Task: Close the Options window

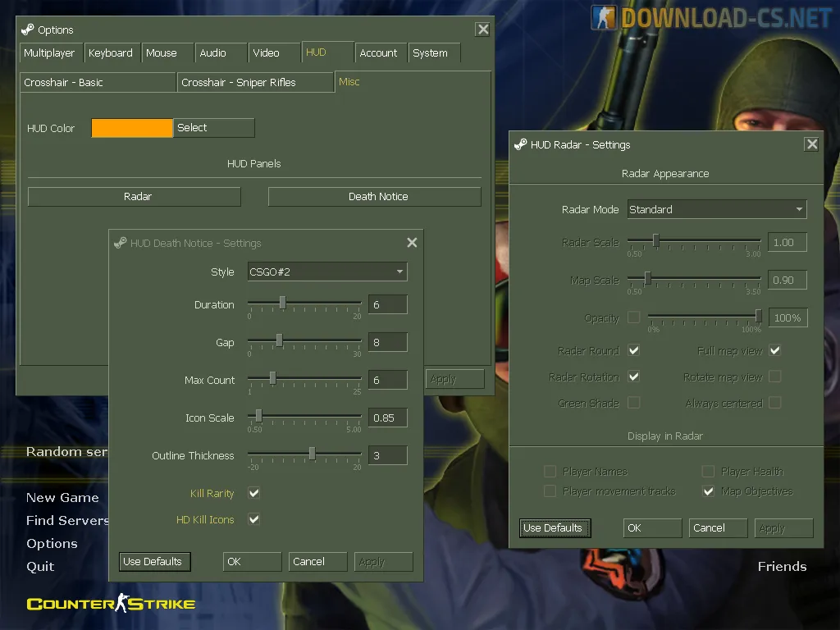Action: 482,30
